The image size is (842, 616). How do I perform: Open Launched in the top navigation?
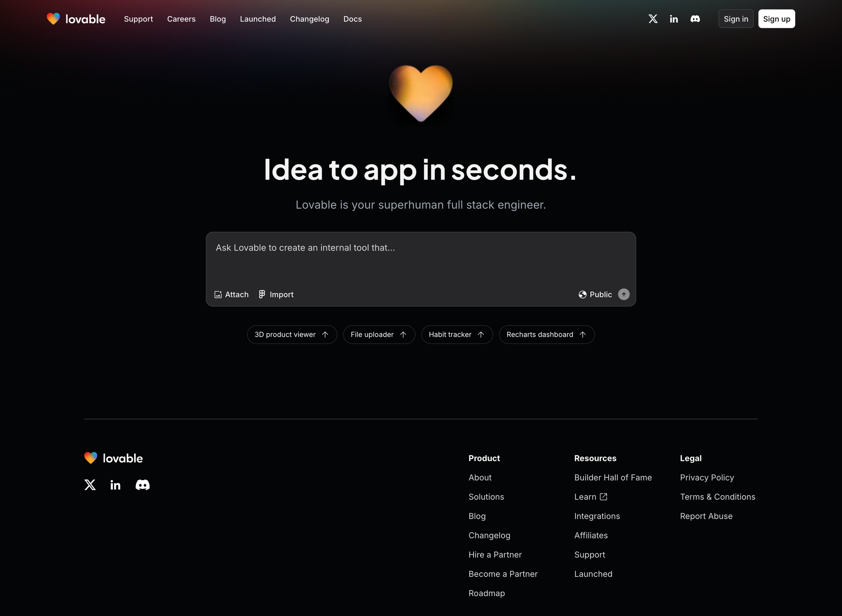(x=258, y=19)
